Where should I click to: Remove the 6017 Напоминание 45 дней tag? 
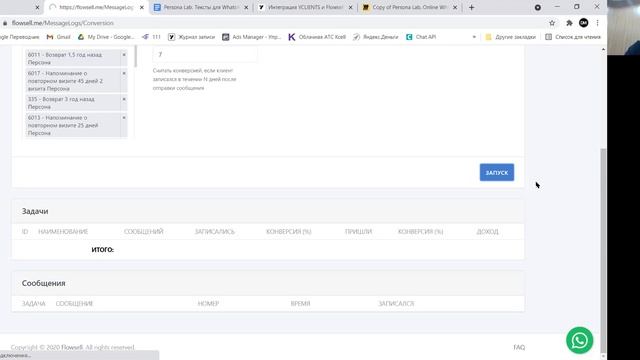tap(124, 73)
